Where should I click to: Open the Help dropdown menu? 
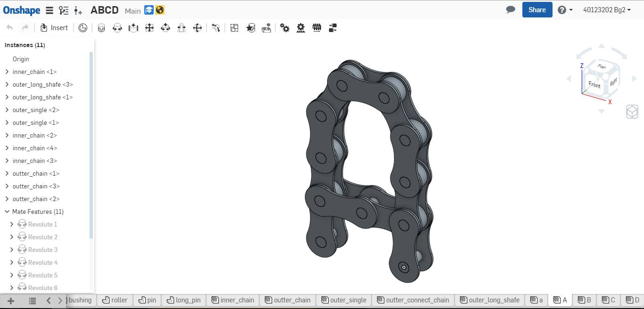pos(565,10)
